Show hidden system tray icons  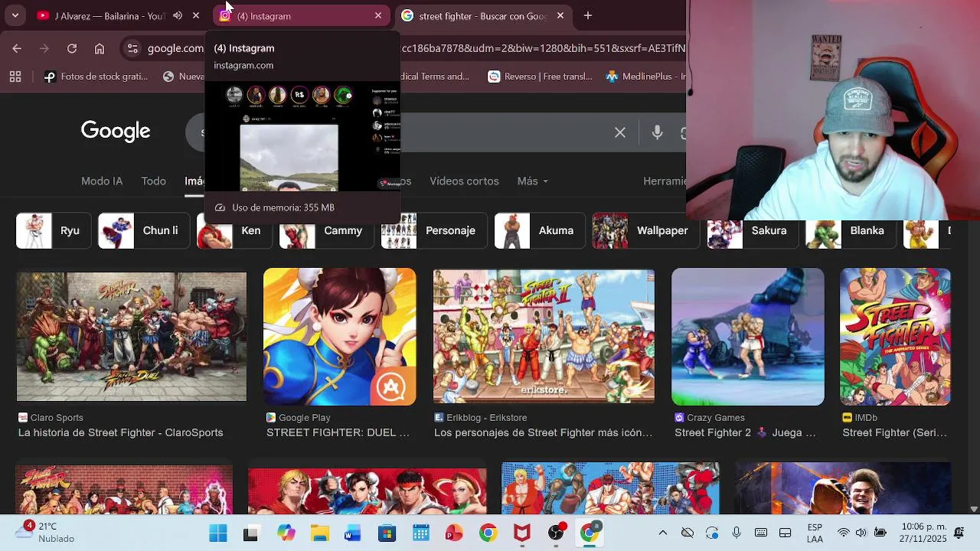point(663,533)
